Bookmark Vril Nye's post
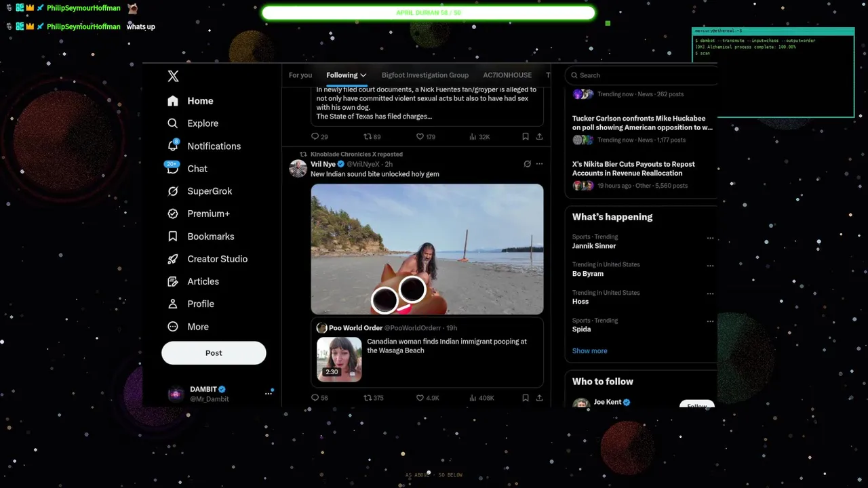Screen dimensions: 868x488 526,398
